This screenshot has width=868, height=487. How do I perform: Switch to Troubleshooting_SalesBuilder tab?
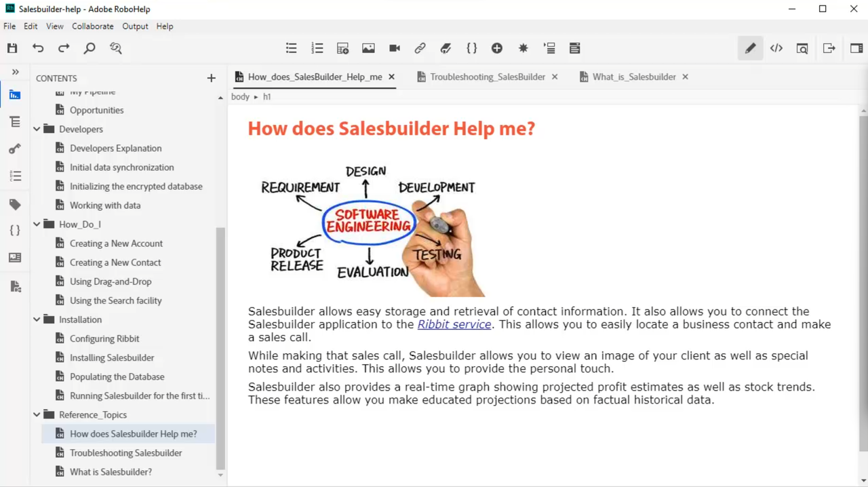(487, 77)
